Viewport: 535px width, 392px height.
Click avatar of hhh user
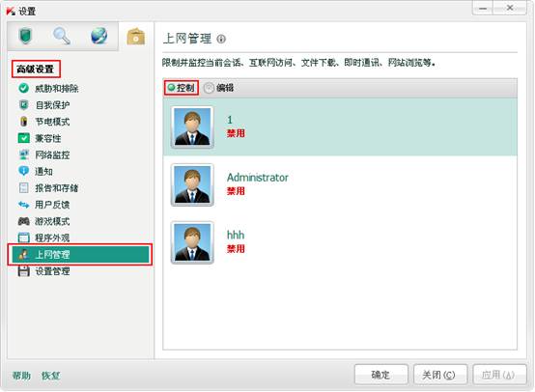[192, 242]
